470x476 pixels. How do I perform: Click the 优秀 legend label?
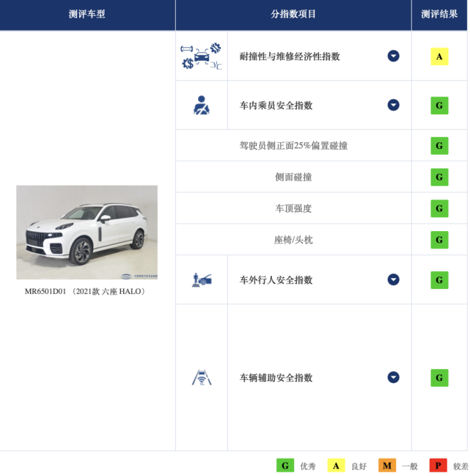308,466
